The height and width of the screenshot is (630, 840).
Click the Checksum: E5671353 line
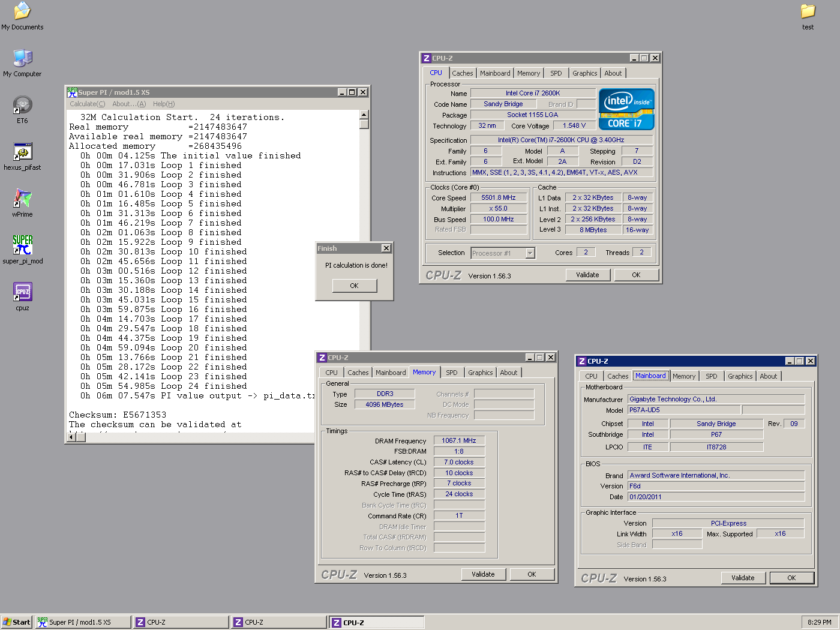(118, 415)
